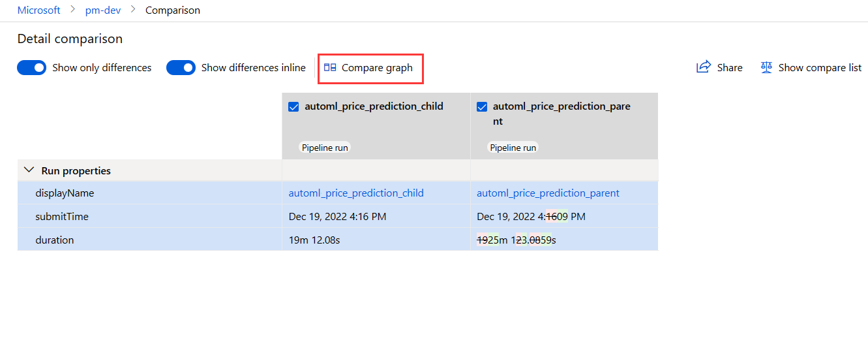The height and width of the screenshot is (350, 868).
Task: Click the Compare graph icon
Action: (x=330, y=67)
